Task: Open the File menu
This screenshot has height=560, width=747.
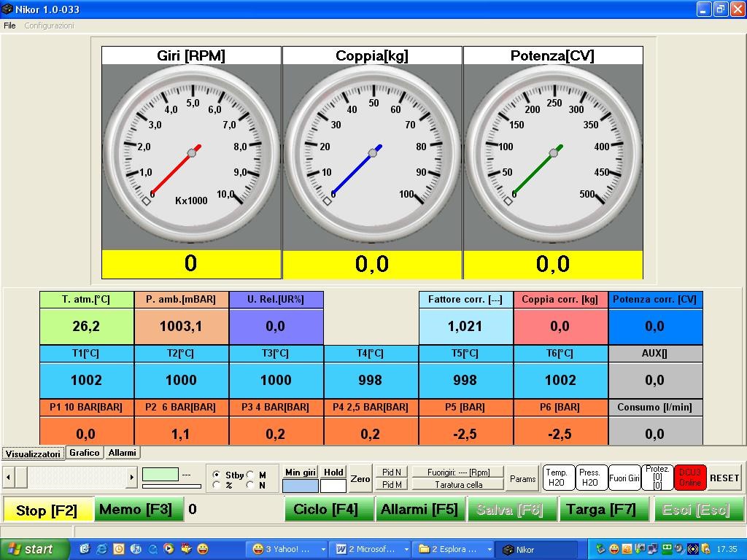Action: click(x=9, y=24)
